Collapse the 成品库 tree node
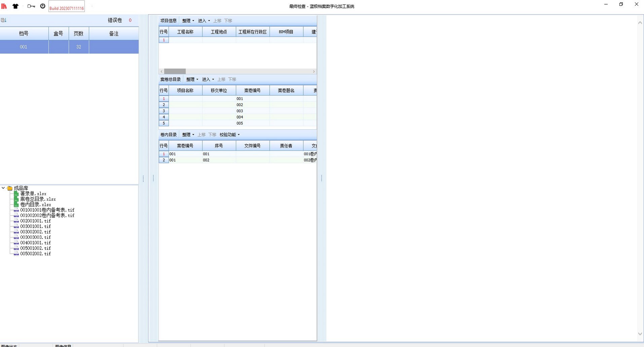 click(3, 188)
